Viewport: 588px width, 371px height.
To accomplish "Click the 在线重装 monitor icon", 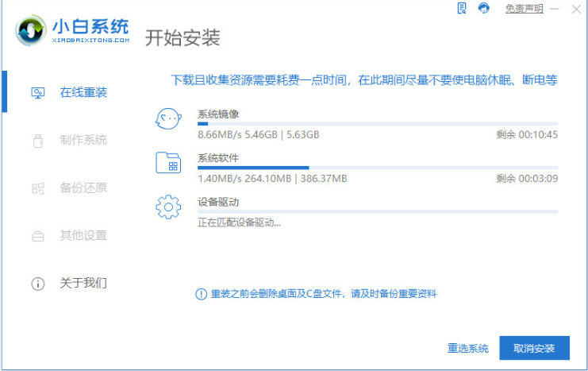I will tap(38, 93).
